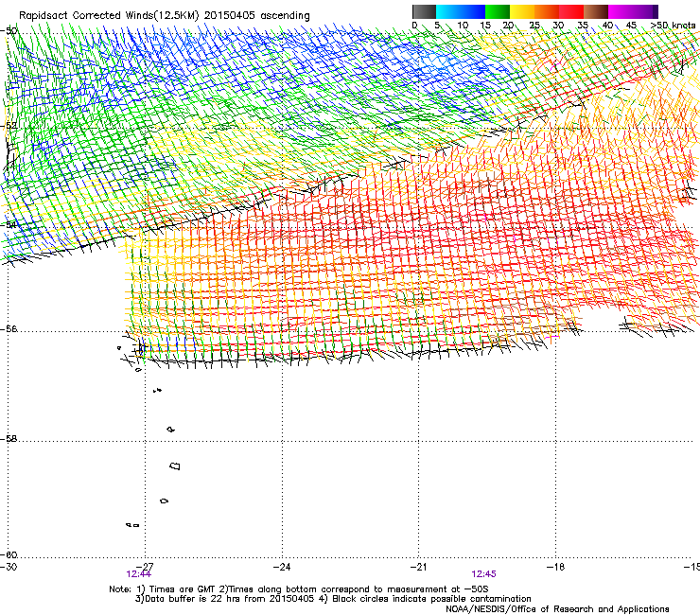Select the dark blue 10-15 knots legend segment
This screenshot has height=615, width=700.
(x=473, y=11)
